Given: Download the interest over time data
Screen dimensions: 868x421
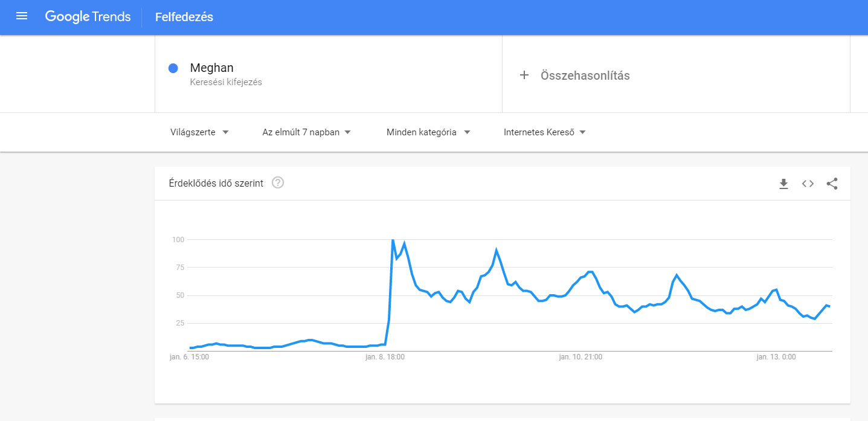Looking at the screenshot, I should tap(783, 184).
